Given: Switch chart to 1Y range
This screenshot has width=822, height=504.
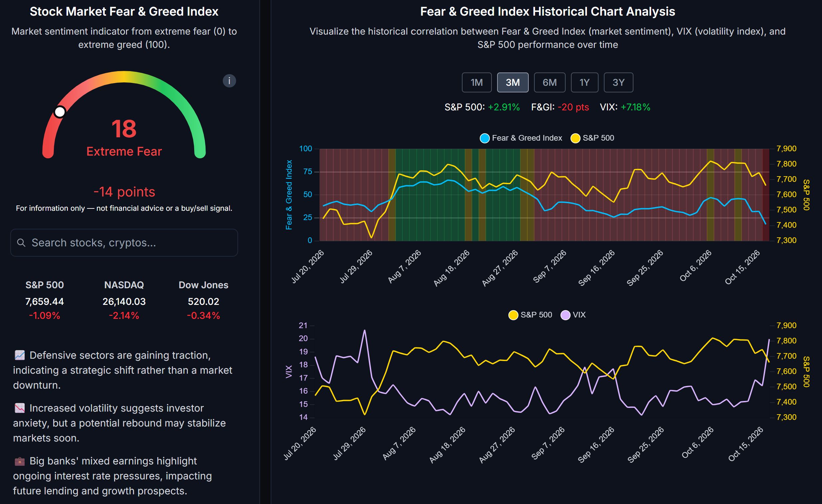Looking at the screenshot, I should click(x=584, y=82).
